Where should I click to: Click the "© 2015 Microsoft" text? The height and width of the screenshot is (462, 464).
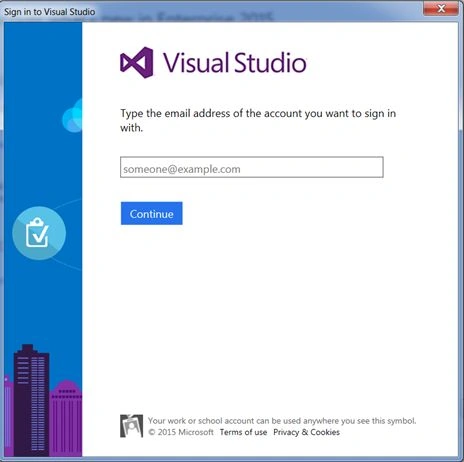[181, 432]
